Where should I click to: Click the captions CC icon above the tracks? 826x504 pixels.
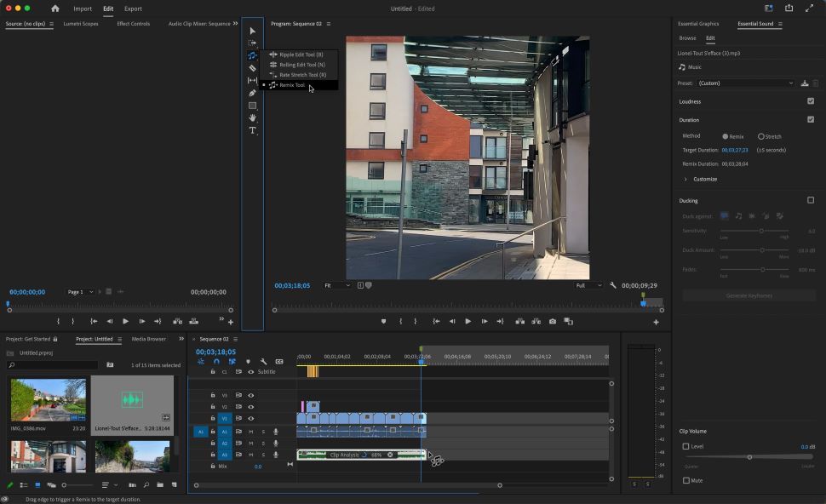tap(279, 361)
